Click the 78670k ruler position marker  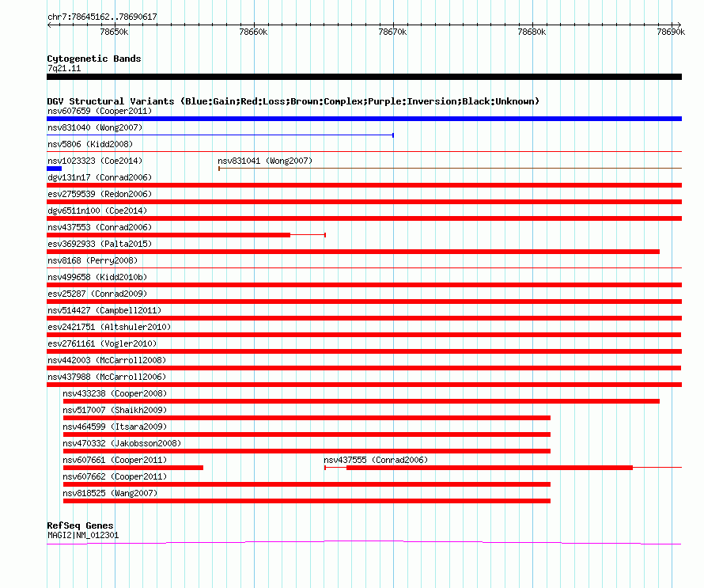point(392,32)
